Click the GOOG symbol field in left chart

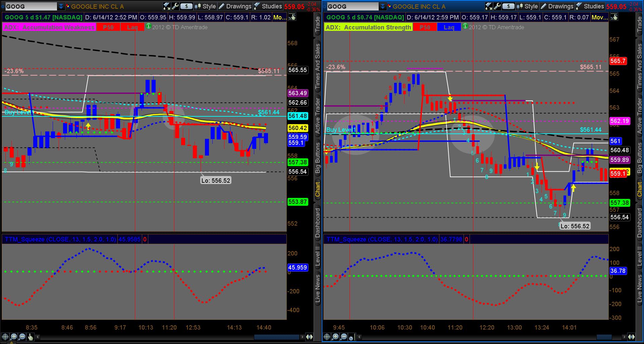coord(31,6)
